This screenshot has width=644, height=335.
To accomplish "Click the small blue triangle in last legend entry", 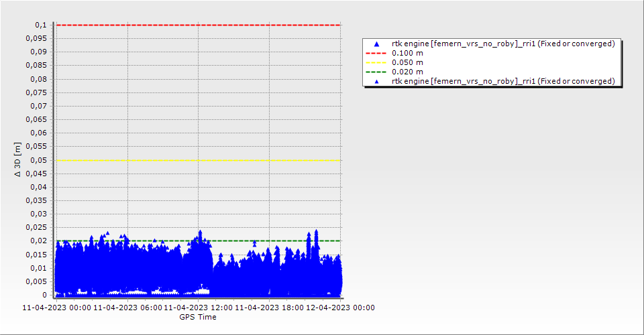I will click(376, 81).
